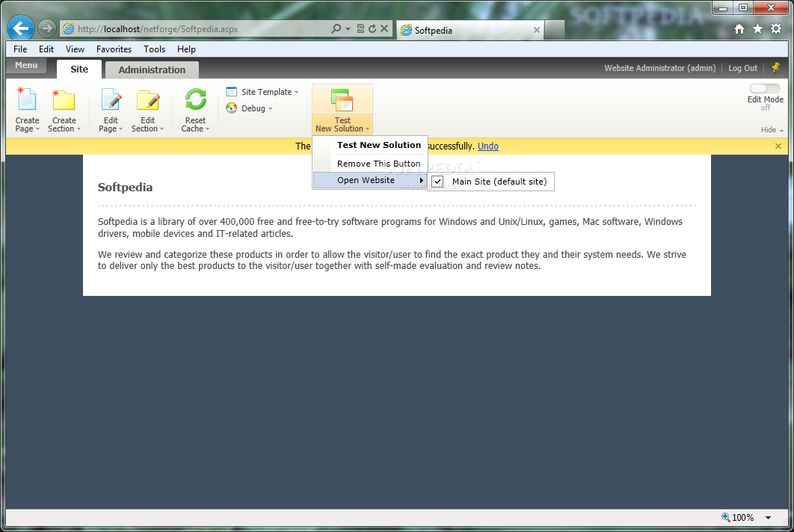Expand the Edit Page dropdown arrow
Viewport: 794px width, 532px height.
[x=120, y=129]
